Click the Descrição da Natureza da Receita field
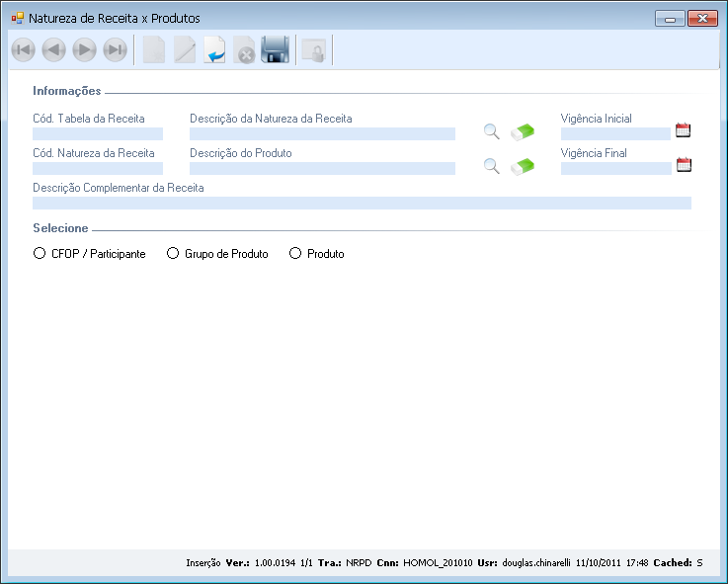 point(322,133)
